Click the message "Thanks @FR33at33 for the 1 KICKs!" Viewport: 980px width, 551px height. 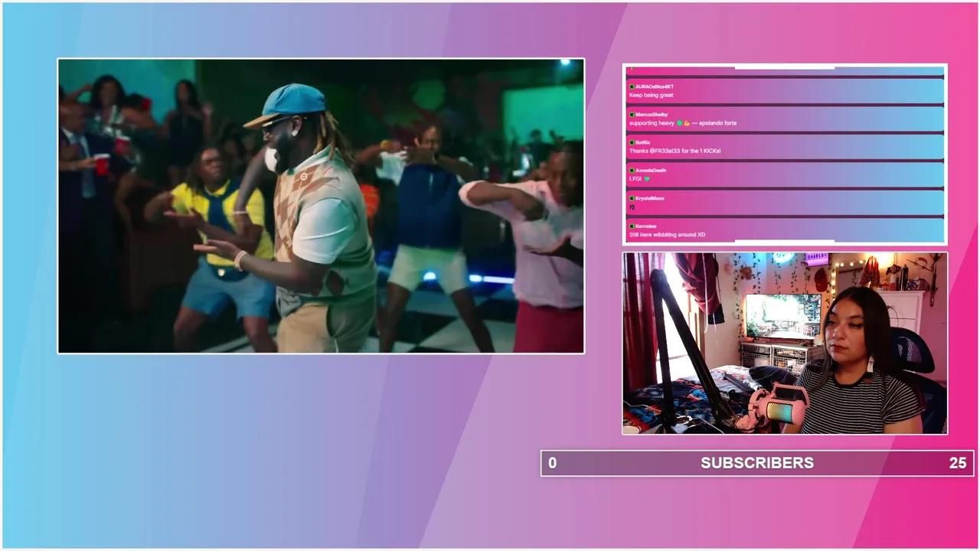pyautogui.click(x=675, y=151)
